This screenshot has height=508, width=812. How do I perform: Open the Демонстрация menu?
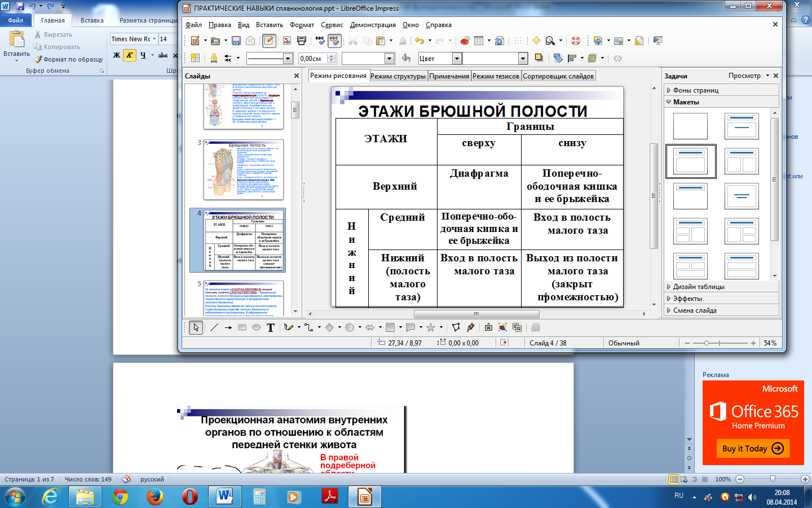373,25
